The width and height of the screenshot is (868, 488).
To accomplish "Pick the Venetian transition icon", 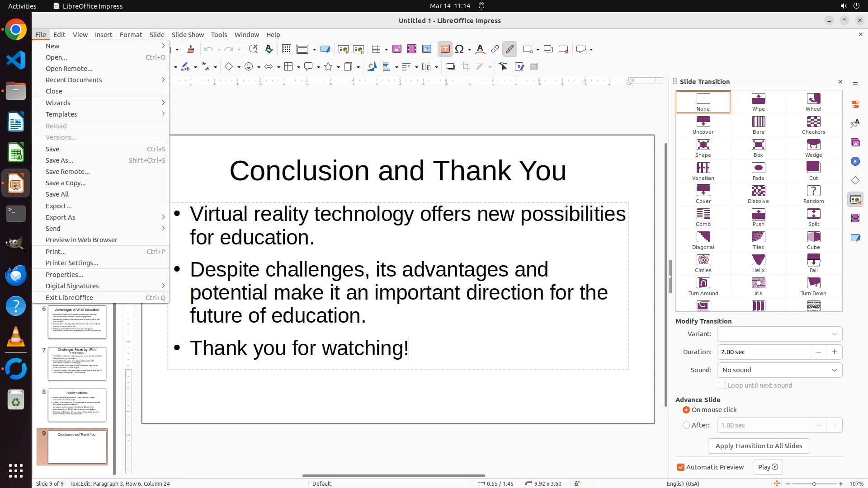I will click(x=703, y=171).
